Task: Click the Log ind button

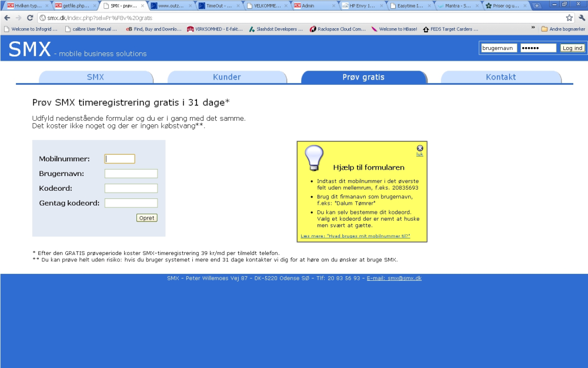Action: [x=572, y=48]
